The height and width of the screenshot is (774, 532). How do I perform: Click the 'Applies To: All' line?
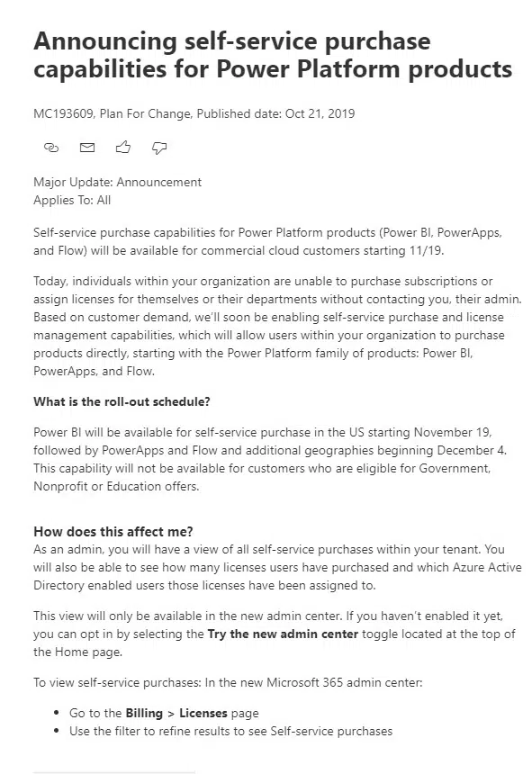point(72,200)
